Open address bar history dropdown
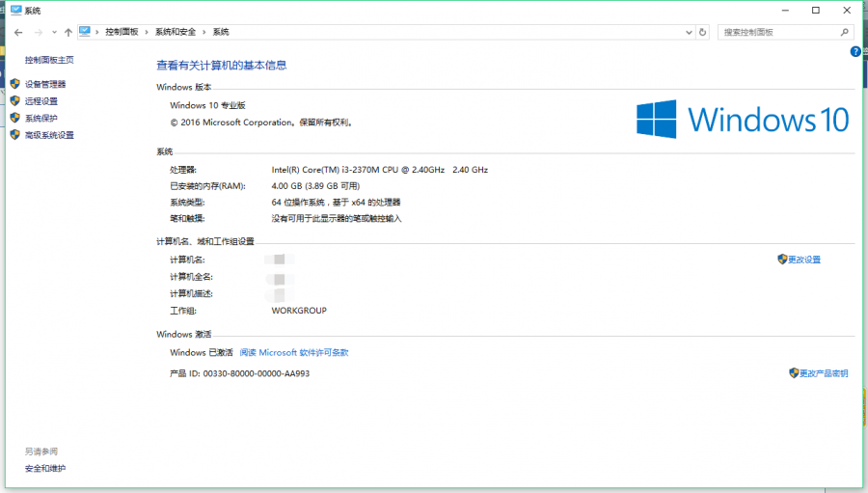868x493 pixels. tap(690, 32)
